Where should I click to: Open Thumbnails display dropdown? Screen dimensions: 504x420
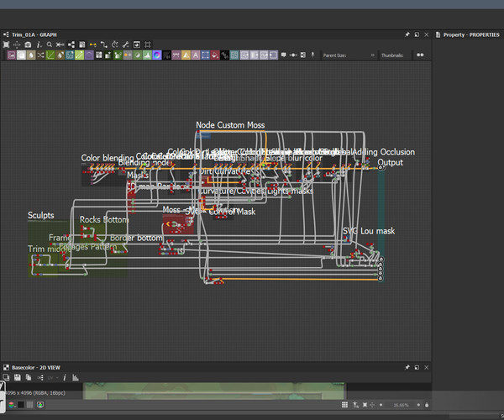coord(392,55)
